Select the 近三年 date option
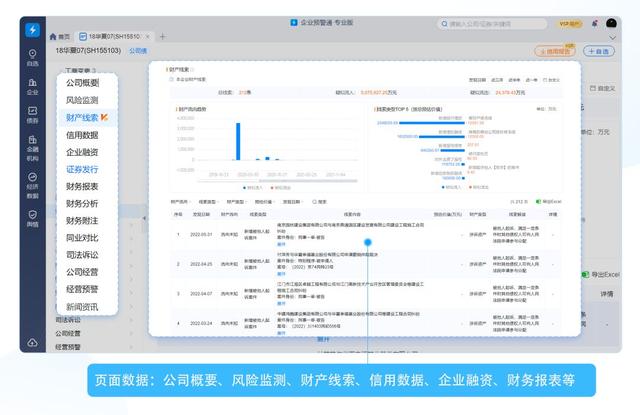Image resolution: width=640 pixels, height=415 pixels. (x=497, y=80)
